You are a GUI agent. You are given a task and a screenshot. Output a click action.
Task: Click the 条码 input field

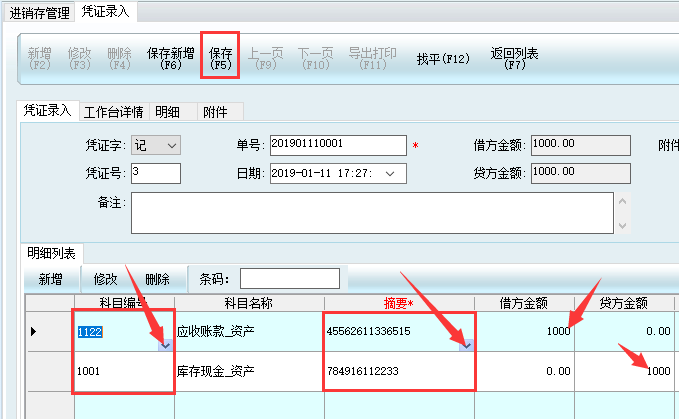(289, 279)
